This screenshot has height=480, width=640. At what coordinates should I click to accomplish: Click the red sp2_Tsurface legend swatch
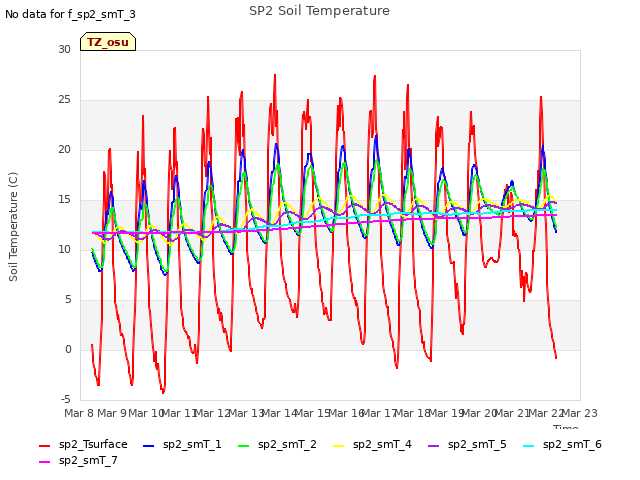coord(44,446)
